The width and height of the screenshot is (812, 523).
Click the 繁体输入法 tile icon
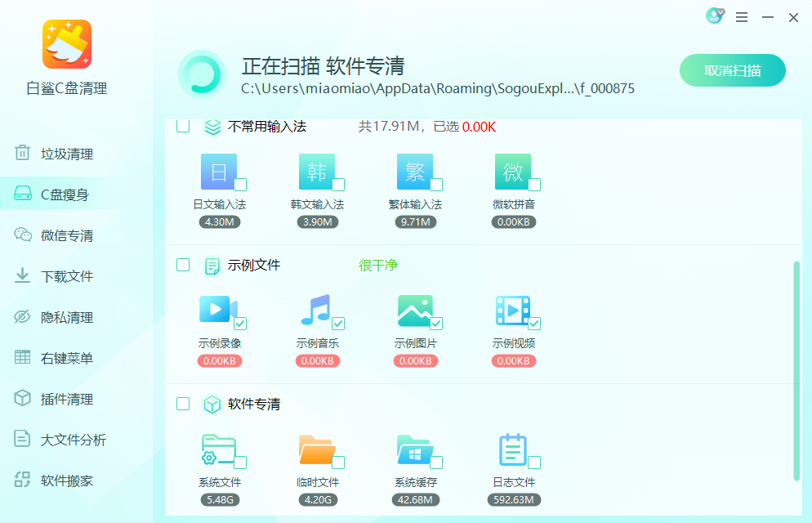tap(415, 172)
